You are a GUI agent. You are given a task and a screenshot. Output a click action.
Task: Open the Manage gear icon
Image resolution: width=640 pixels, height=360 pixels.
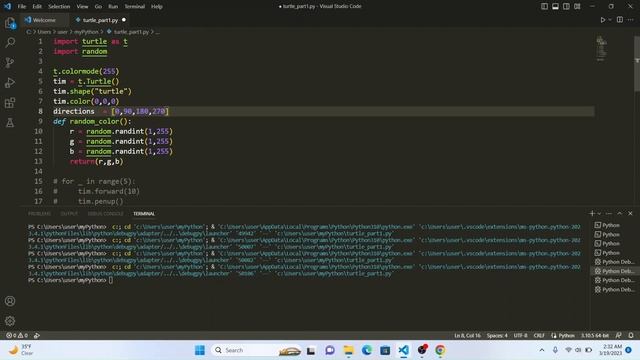10,321
